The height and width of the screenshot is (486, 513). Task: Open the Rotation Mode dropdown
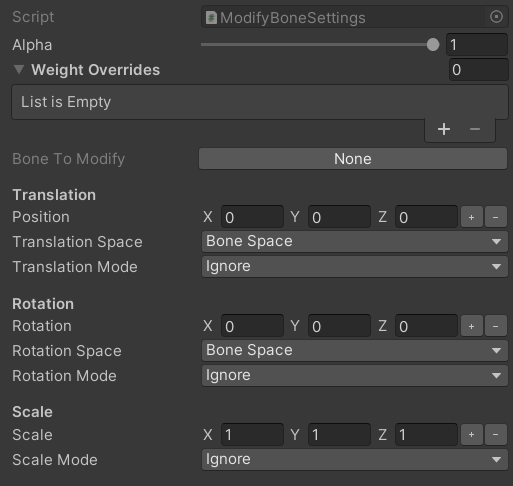[355, 376]
